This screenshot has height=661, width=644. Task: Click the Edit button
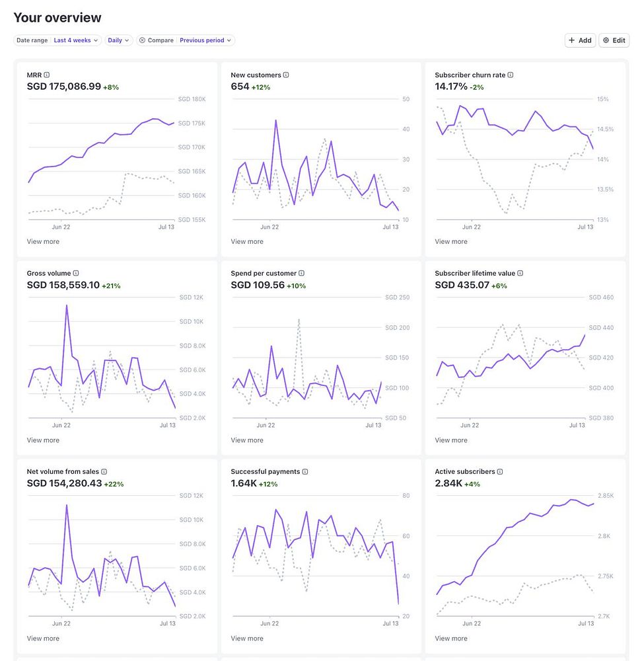pyautogui.click(x=614, y=40)
